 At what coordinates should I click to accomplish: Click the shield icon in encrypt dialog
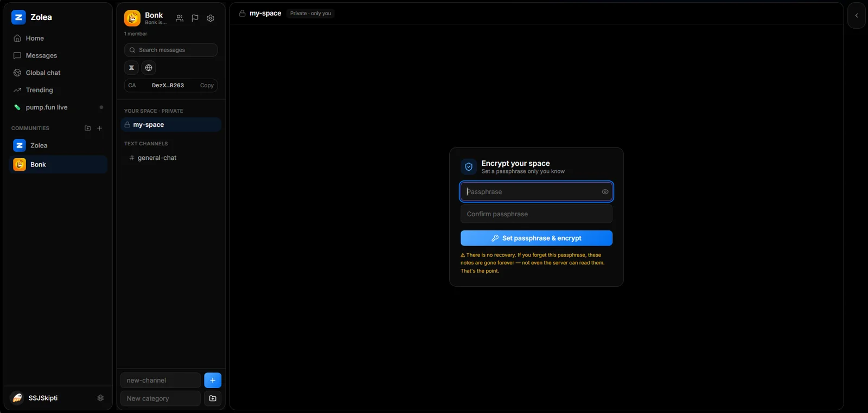tap(469, 167)
